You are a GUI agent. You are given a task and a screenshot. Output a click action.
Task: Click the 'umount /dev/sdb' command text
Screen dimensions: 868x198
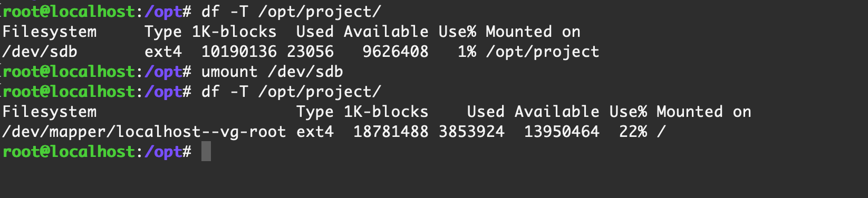click(x=272, y=72)
